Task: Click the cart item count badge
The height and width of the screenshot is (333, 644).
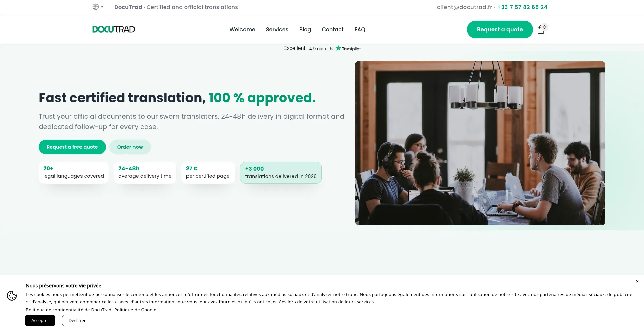Action: coord(544,27)
